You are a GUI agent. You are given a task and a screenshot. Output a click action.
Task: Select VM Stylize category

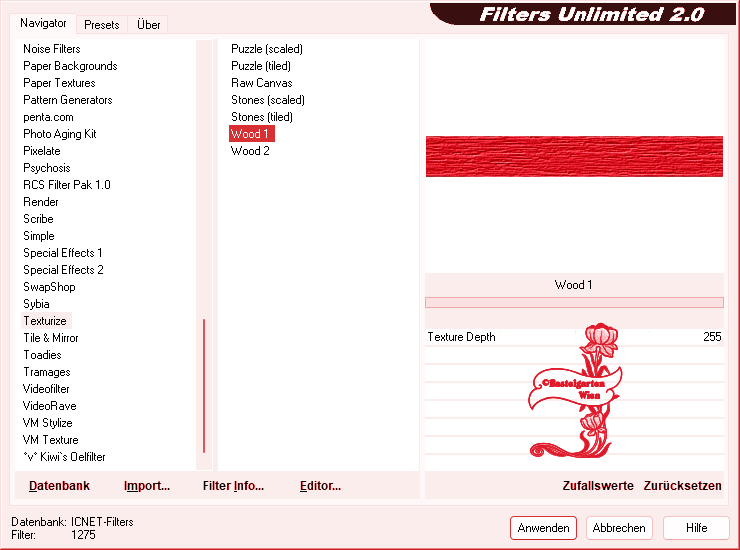click(47, 423)
